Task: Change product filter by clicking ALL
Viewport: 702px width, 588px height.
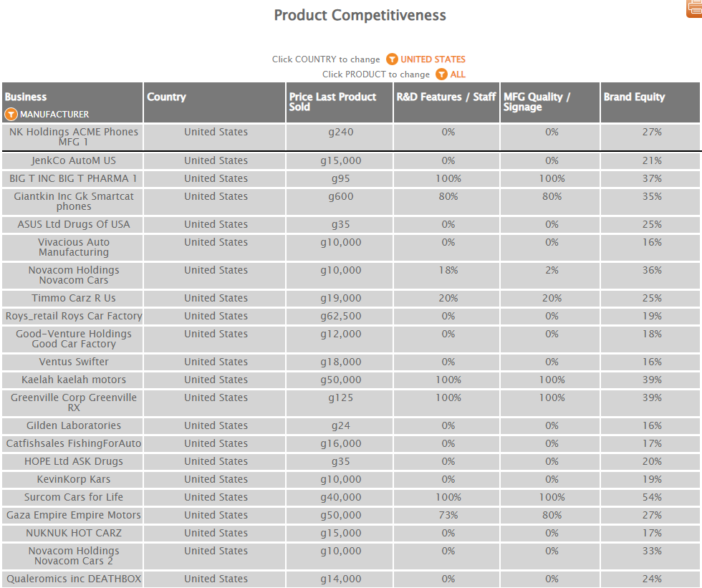Action: [x=458, y=74]
